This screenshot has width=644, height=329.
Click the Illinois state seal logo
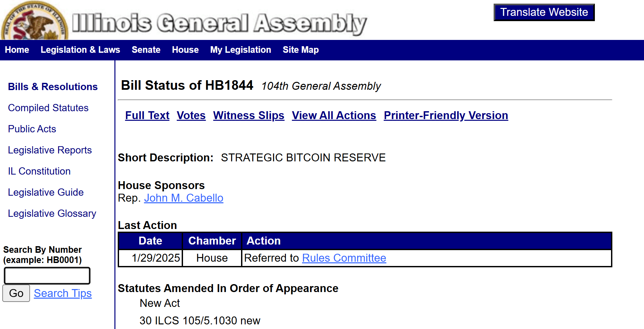pos(34,20)
